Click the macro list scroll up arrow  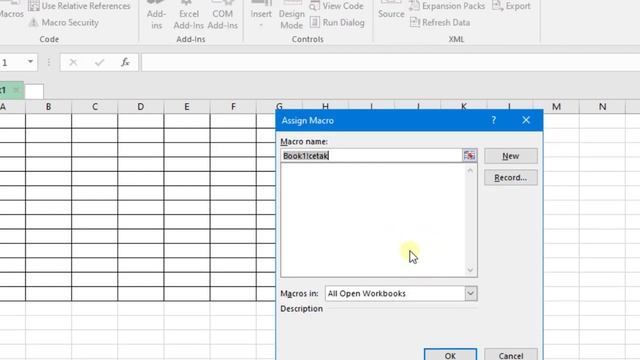coord(470,170)
